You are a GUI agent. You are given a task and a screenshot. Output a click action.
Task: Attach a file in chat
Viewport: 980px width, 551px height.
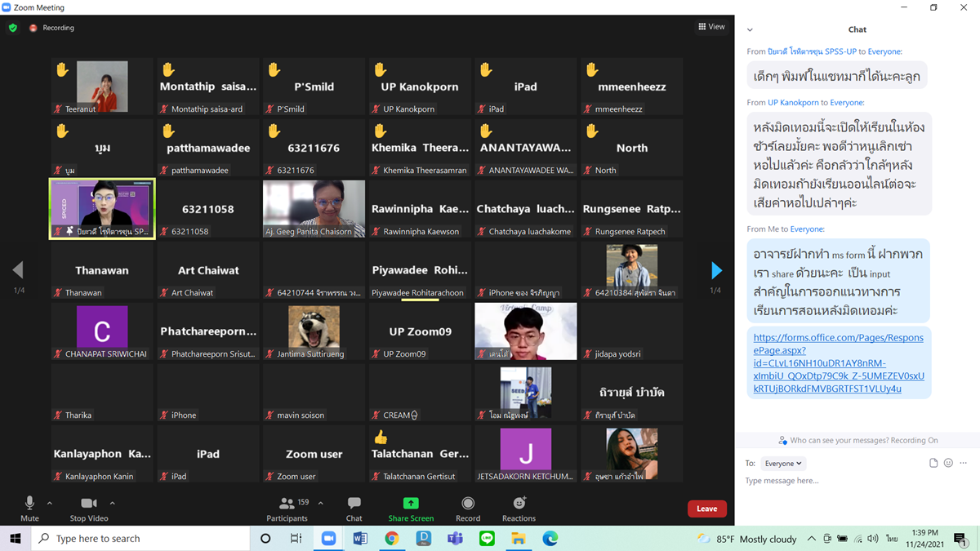pyautogui.click(x=933, y=463)
